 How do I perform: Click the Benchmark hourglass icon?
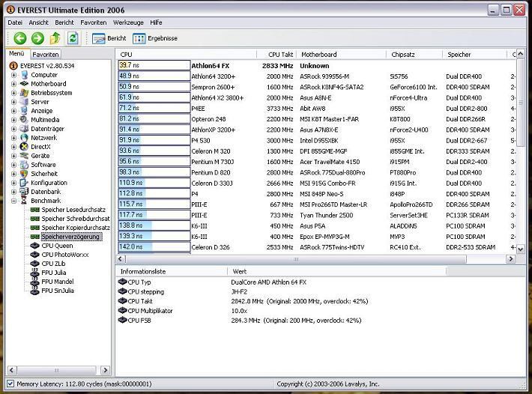[25, 201]
